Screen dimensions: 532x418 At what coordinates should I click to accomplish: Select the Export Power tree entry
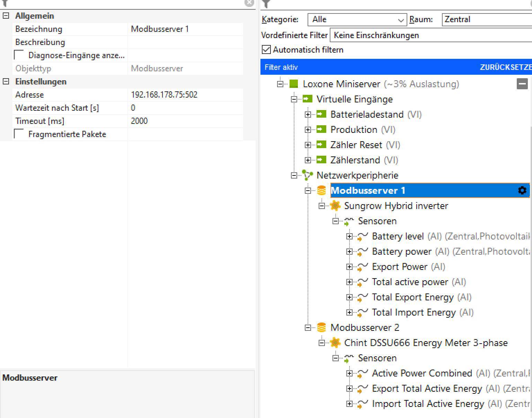pos(399,267)
